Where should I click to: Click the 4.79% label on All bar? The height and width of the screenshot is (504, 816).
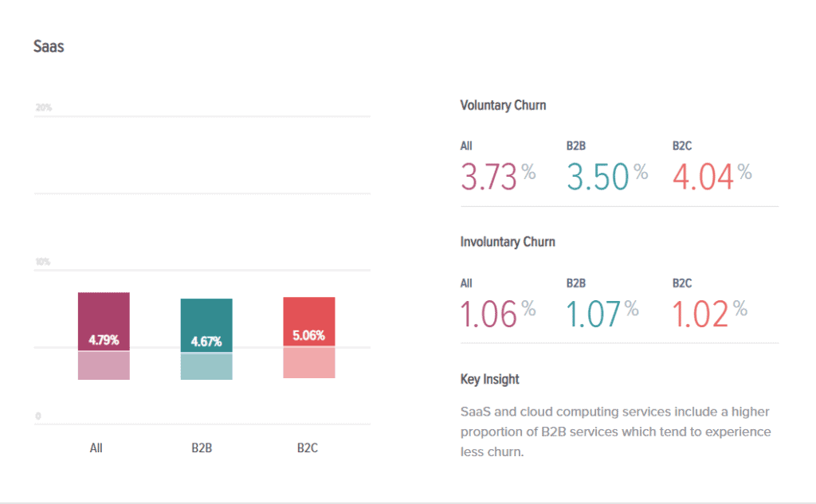click(104, 340)
